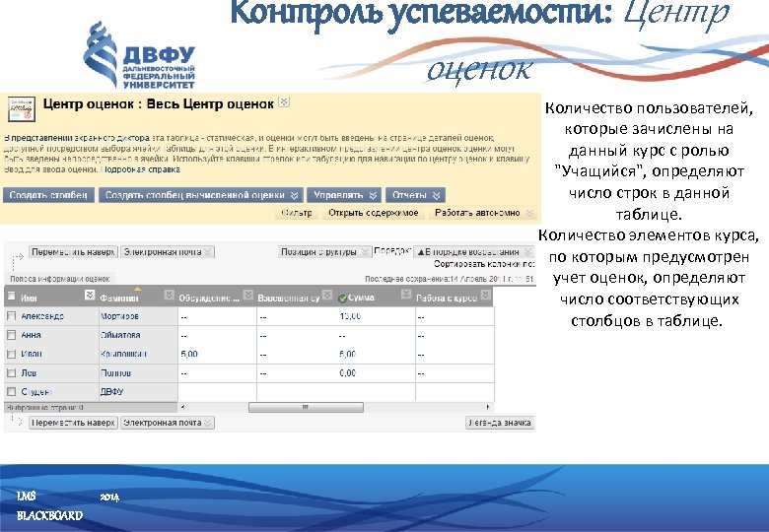
Task: Click the 'Создать столбец' button
Action: [x=48, y=195]
